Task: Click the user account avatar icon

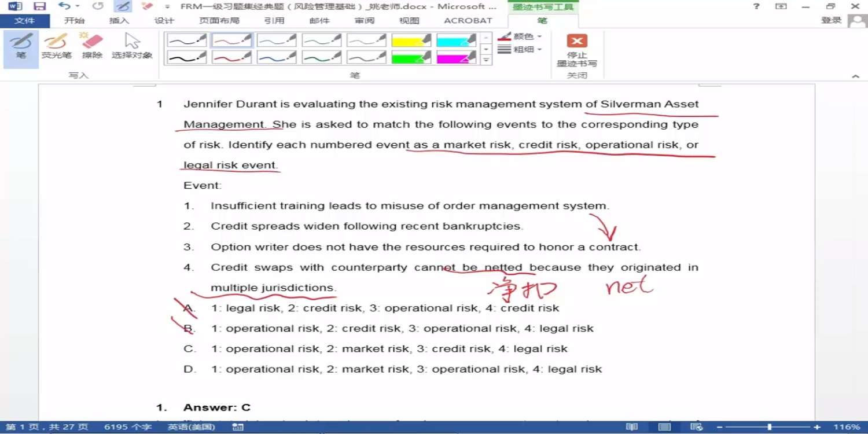Action: (856, 21)
